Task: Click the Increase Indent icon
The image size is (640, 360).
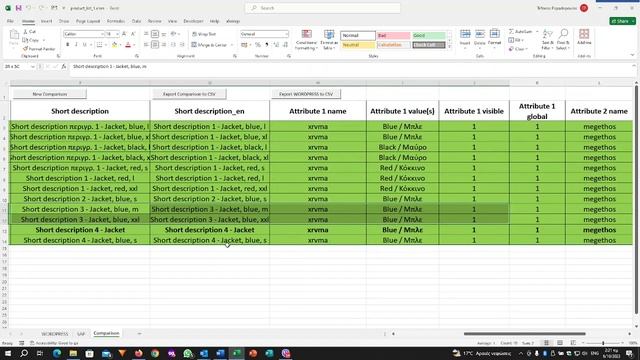Action: click(x=182, y=45)
